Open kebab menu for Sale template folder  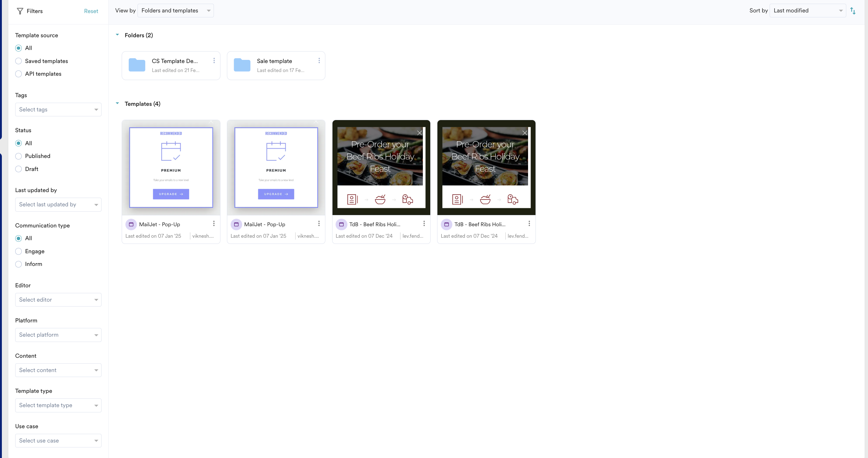coord(319,61)
